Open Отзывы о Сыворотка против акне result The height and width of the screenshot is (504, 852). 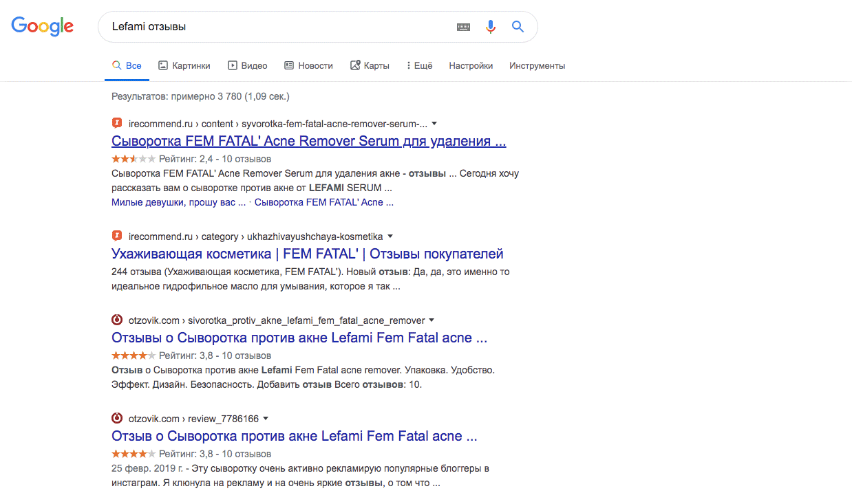[299, 338]
